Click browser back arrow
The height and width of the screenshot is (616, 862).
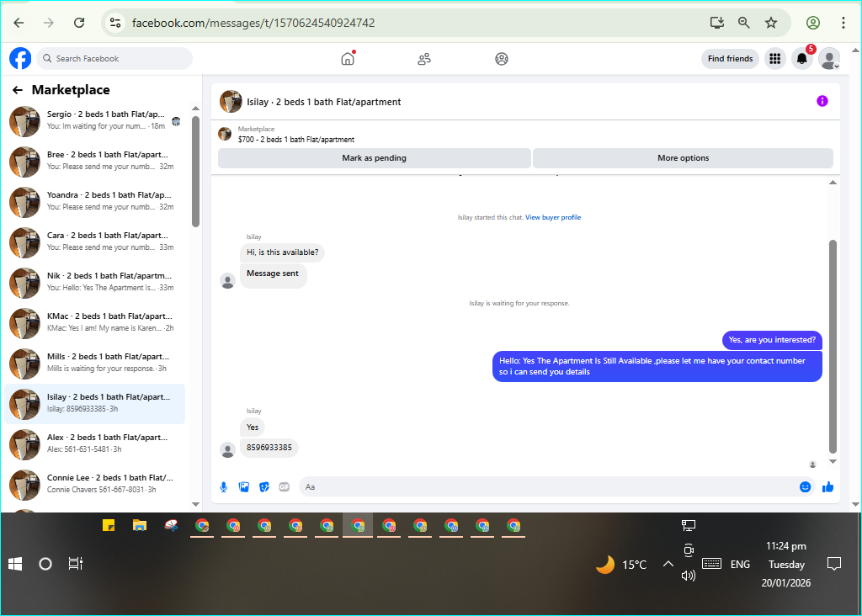(x=19, y=23)
